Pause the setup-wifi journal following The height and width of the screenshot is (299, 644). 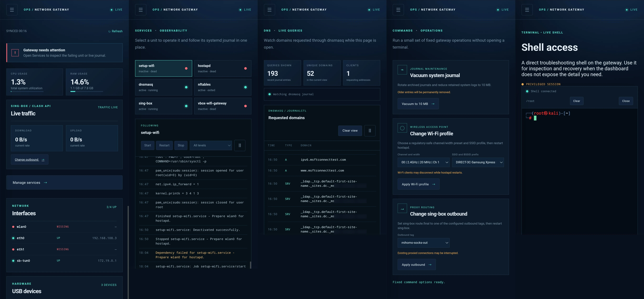[240, 145]
